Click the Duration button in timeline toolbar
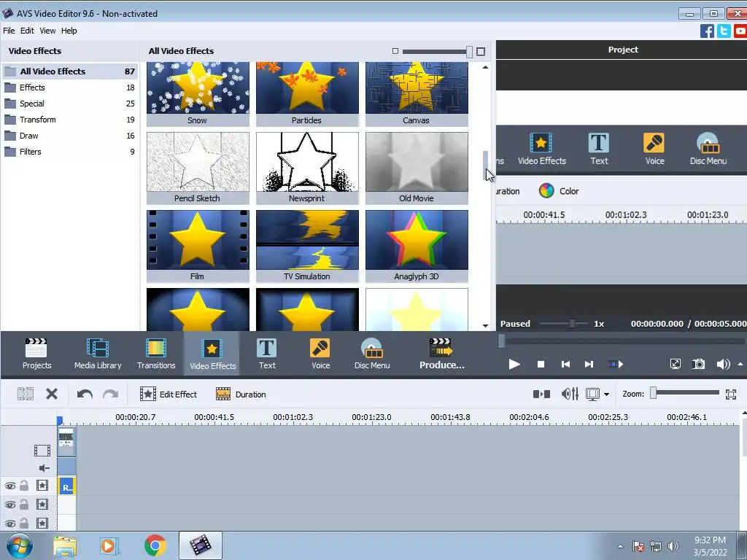Image resolution: width=747 pixels, height=560 pixels. tap(241, 394)
